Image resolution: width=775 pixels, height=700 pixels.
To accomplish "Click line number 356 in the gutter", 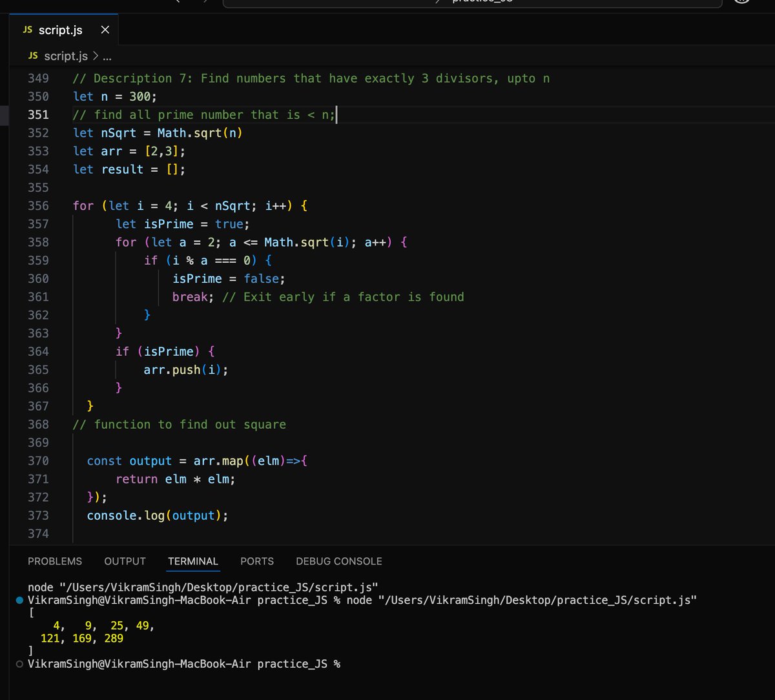I will [38, 205].
